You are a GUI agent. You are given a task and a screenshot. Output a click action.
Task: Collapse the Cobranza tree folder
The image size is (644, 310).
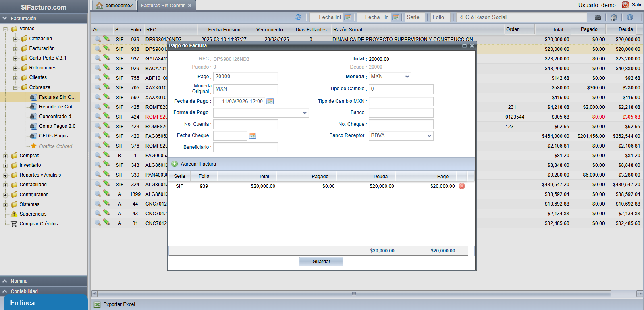pyautogui.click(x=15, y=88)
